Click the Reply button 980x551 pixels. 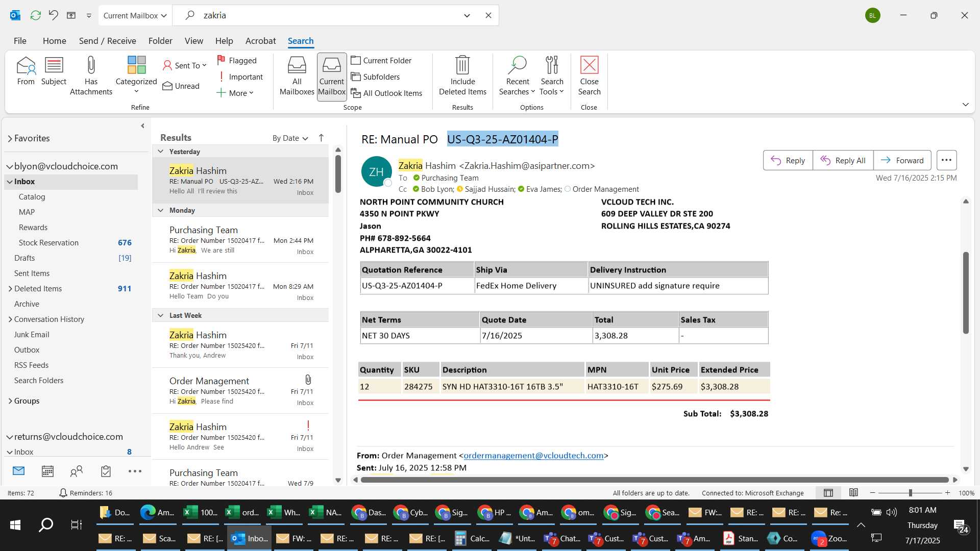click(788, 160)
